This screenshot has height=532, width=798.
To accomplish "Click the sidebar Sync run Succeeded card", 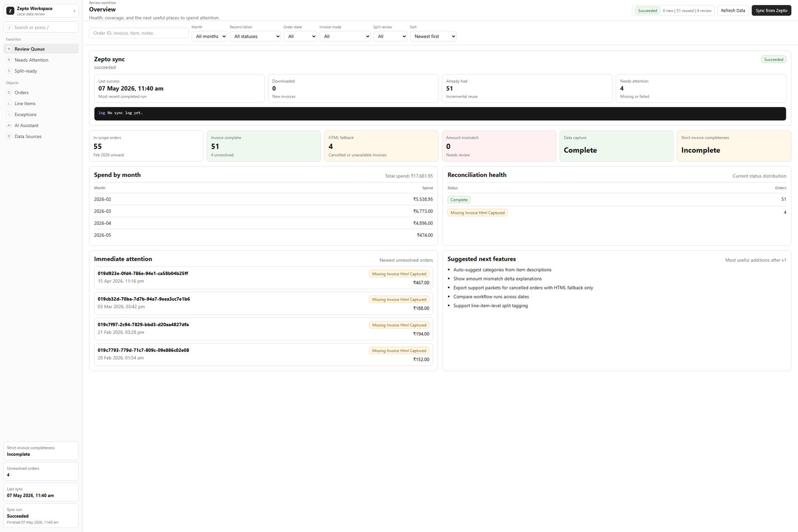I will (x=41, y=516).
